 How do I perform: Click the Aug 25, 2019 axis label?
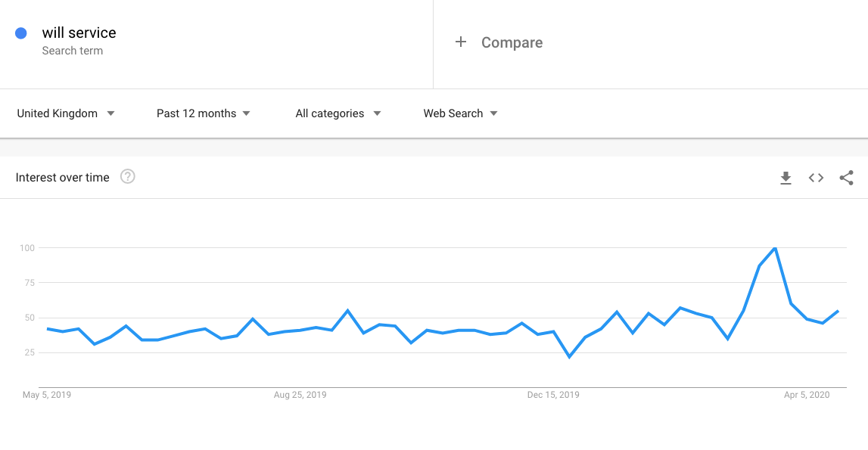tap(300, 395)
